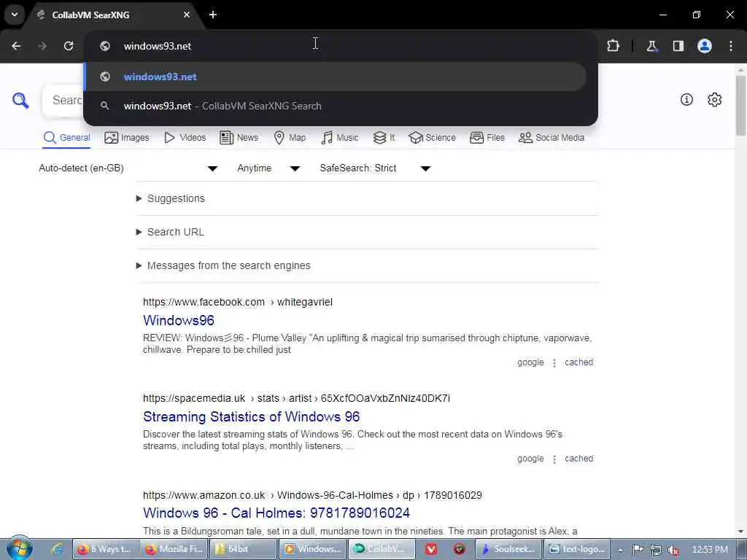Image resolution: width=747 pixels, height=560 pixels.
Task: Switch to the Music category
Action: (340, 138)
